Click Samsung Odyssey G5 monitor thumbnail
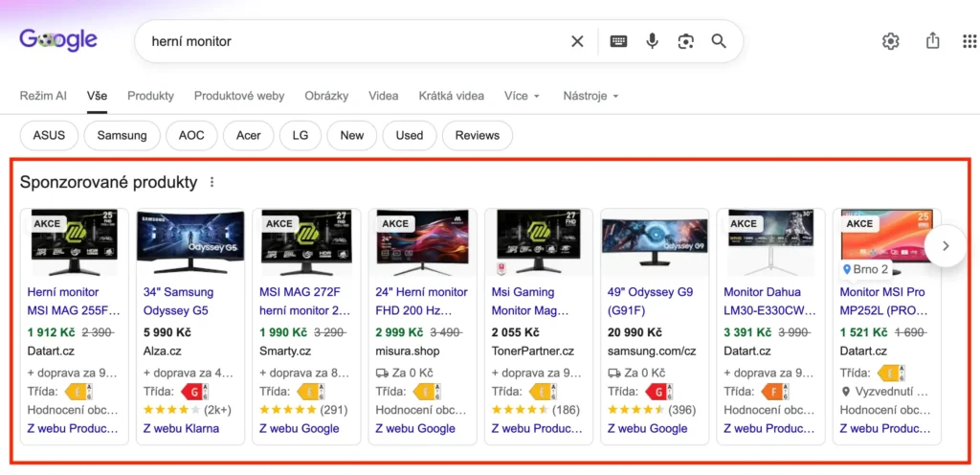This screenshot has width=980, height=475. pyautogui.click(x=190, y=242)
